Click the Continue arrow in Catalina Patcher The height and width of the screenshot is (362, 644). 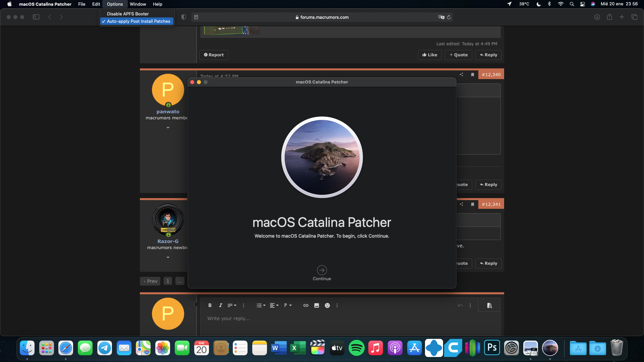(x=322, y=270)
